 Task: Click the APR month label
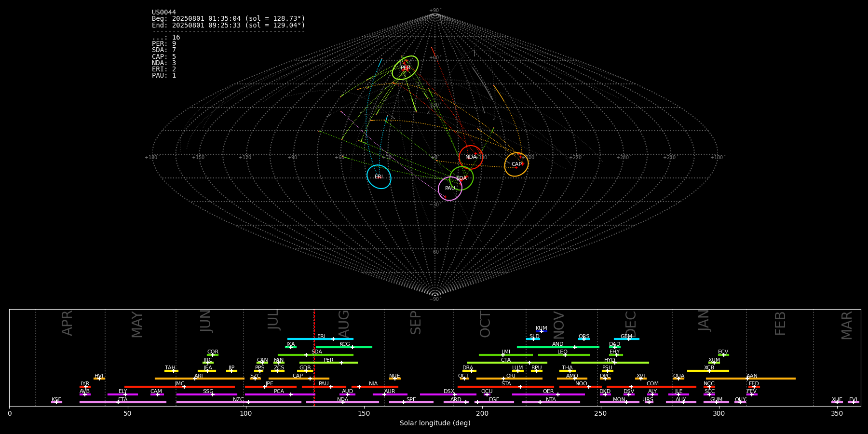(x=67, y=323)
